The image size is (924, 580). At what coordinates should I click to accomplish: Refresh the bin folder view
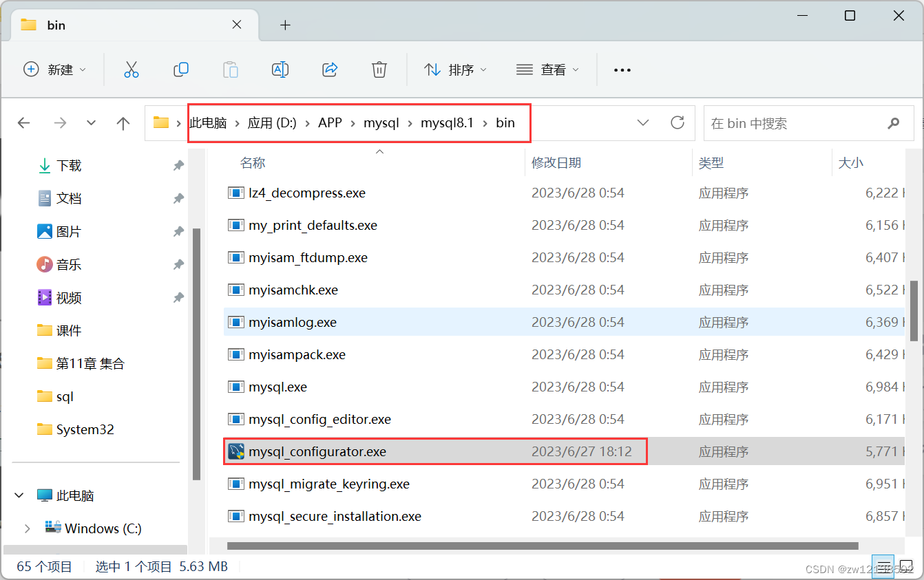click(x=678, y=123)
